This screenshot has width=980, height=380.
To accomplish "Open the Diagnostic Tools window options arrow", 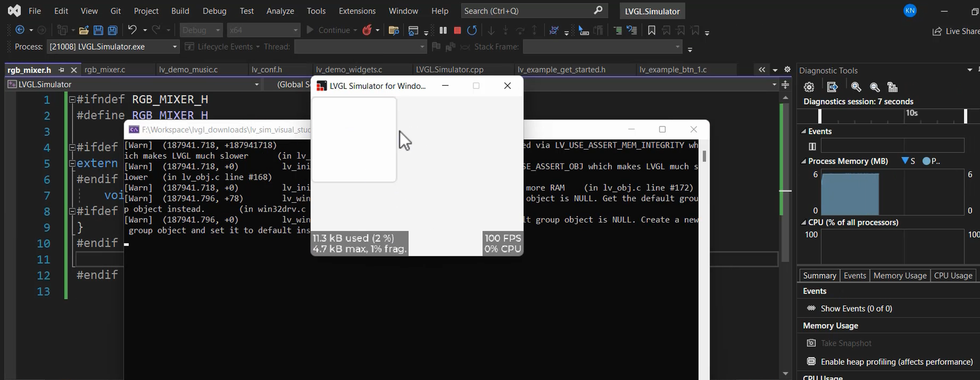I will 970,70.
